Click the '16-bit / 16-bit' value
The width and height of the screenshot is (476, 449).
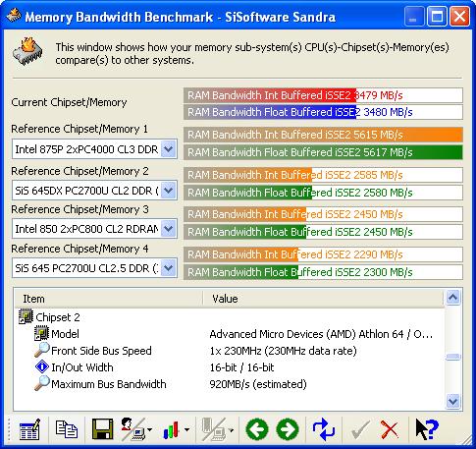[241, 367]
